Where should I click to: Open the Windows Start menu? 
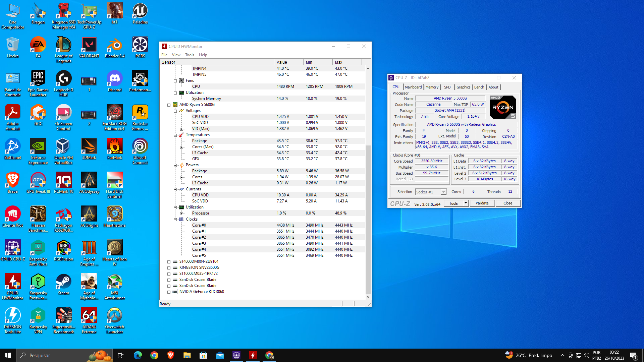pyautogui.click(x=8, y=355)
